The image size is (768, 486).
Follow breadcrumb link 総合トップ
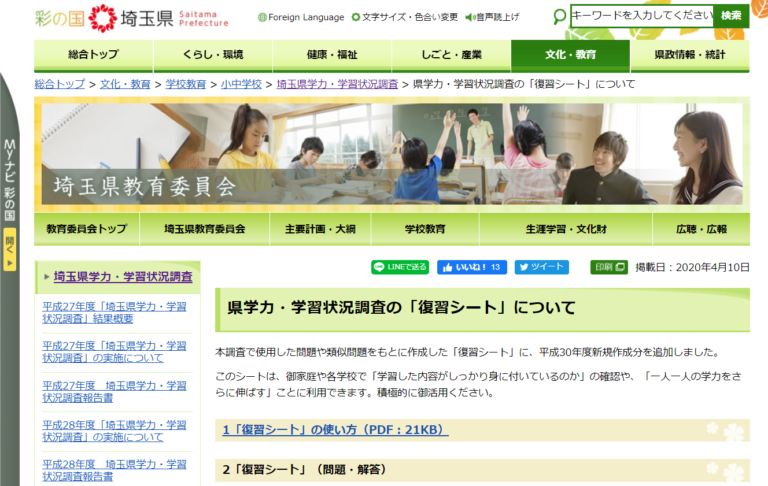pos(60,84)
